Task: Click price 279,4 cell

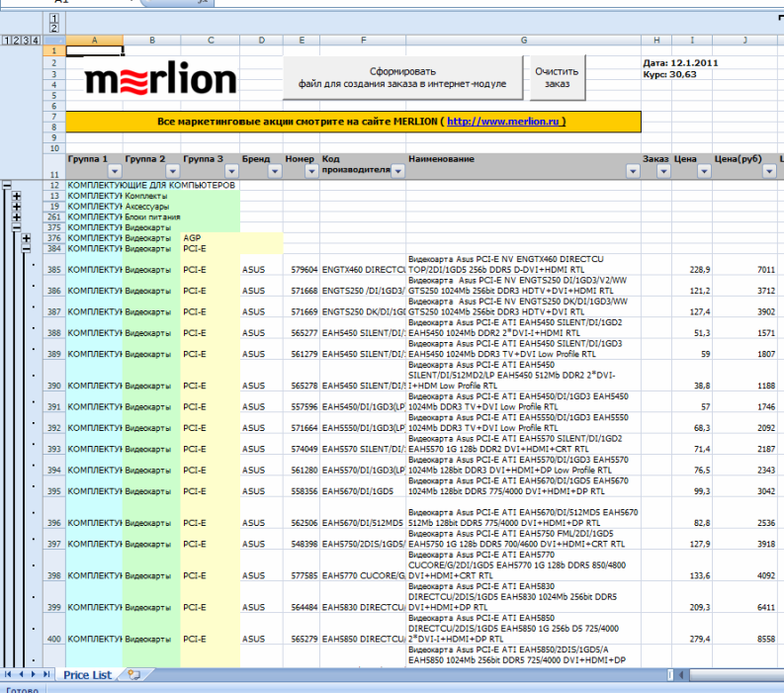Action: click(692, 629)
